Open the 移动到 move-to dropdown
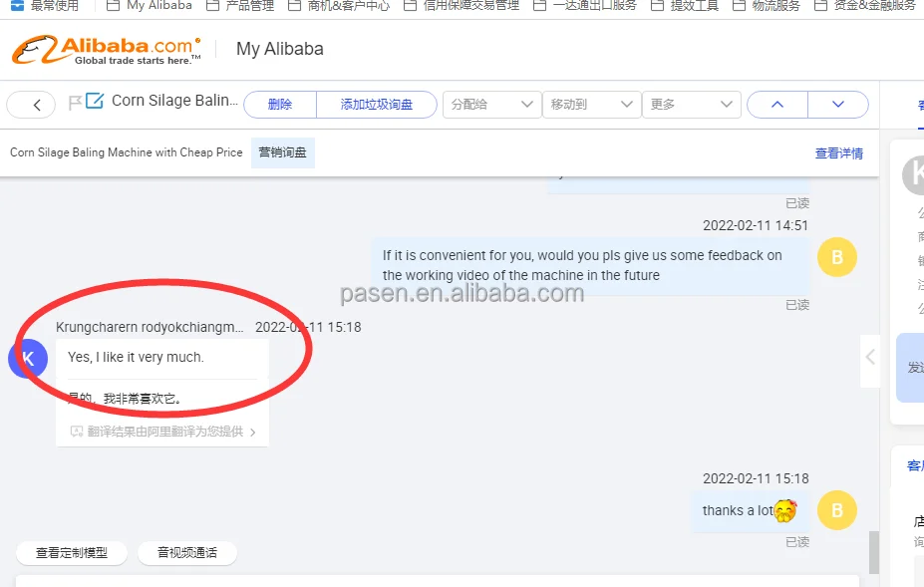The width and height of the screenshot is (924, 587). (x=592, y=105)
